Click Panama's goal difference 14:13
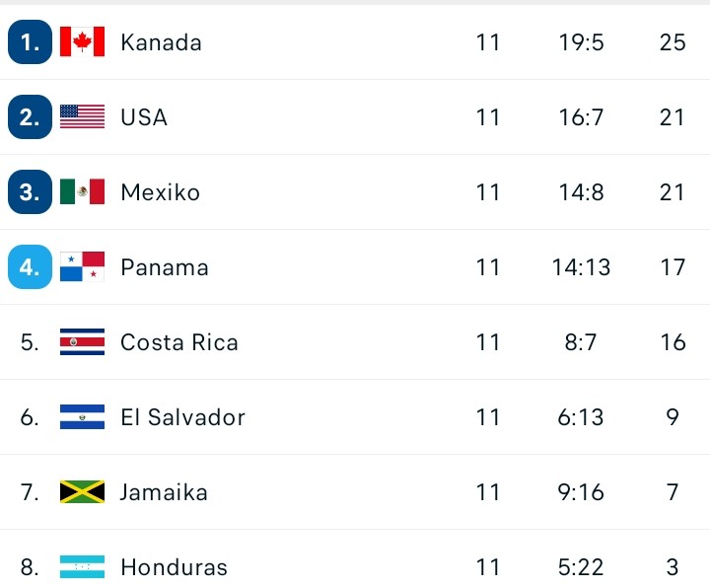The width and height of the screenshot is (710, 588). pyautogui.click(x=581, y=267)
